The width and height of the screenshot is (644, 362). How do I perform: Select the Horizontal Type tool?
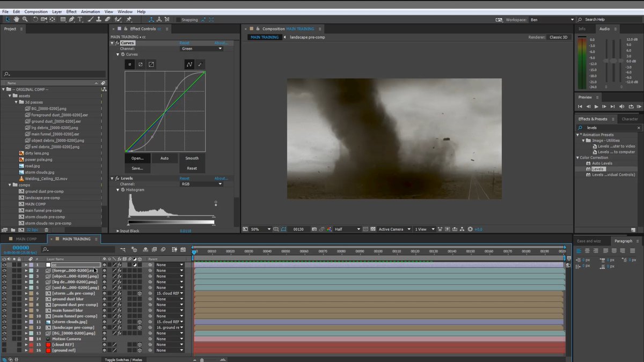(x=79, y=19)
